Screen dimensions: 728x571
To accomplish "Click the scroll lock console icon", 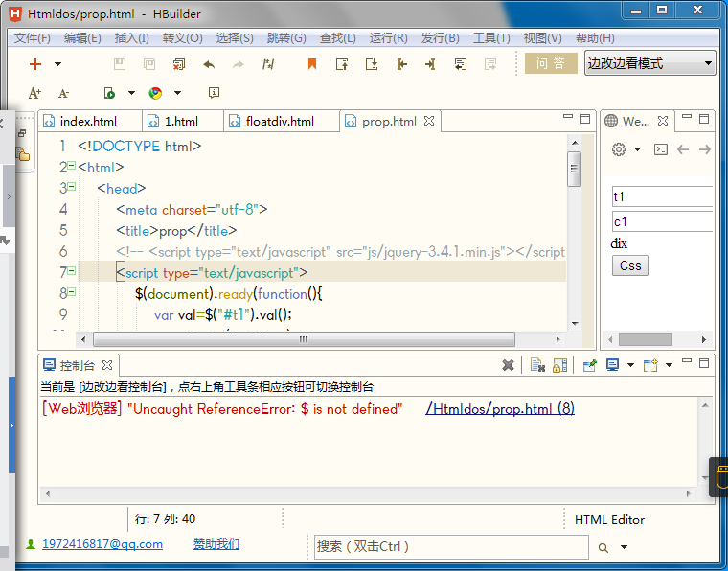I will [559, 365].
